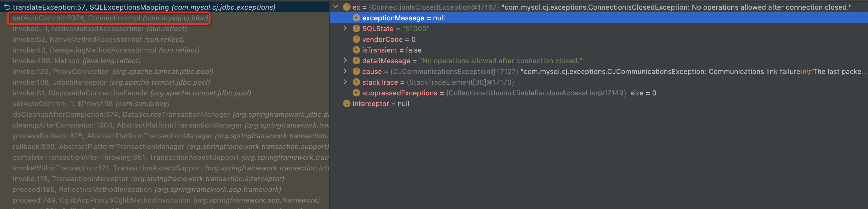Select the invoke:126 ProxyConnection stack frame
Viewport: 868px width, 209px height.
pos(113,72)
